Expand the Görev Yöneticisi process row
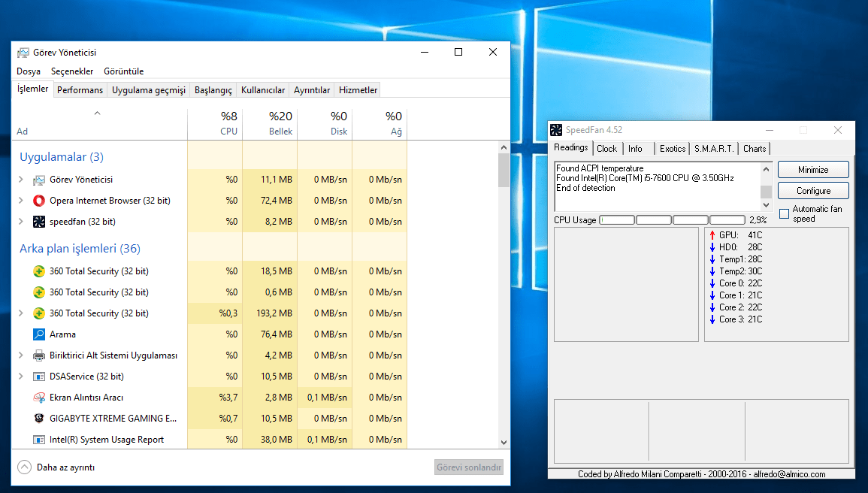868x493 pixels. (20, 180)
